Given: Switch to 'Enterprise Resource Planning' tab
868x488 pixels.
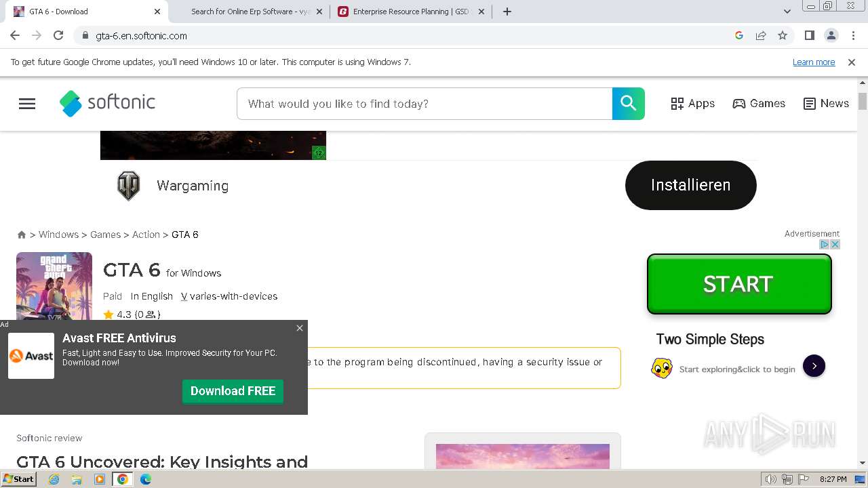Looking at the screenshot, I should [x=410, y=12].
